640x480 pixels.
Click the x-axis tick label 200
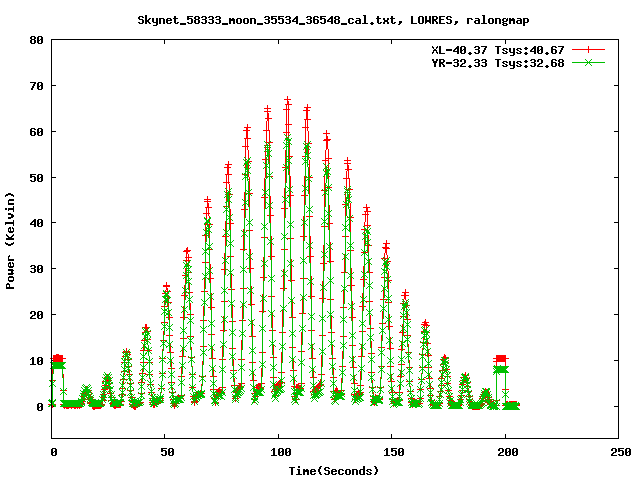(x=507, y=452)
